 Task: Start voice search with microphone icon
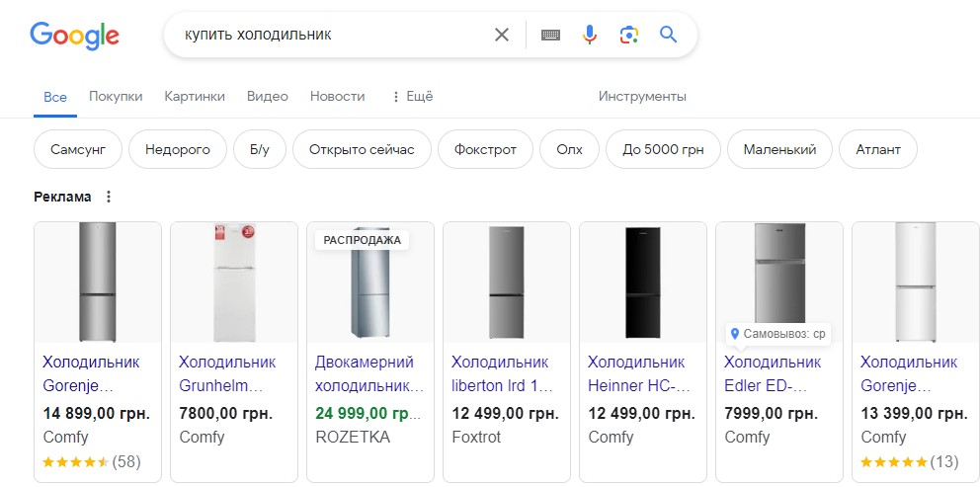click(590, 35)
